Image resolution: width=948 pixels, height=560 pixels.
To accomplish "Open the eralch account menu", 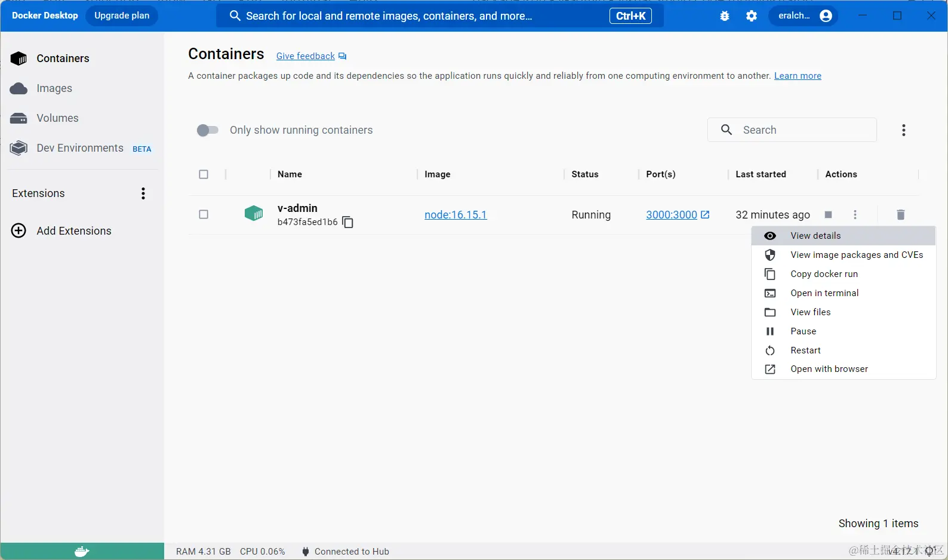I will pos(804,16).
